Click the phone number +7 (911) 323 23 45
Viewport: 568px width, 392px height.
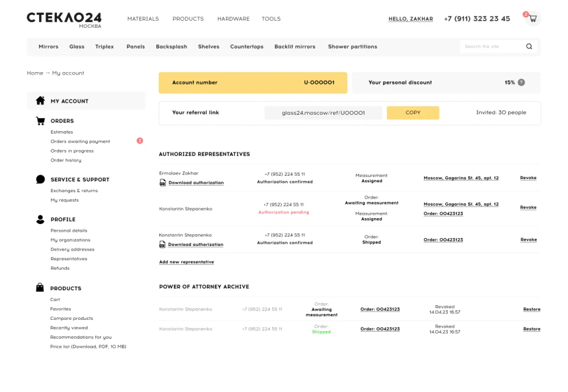point(477,19)
